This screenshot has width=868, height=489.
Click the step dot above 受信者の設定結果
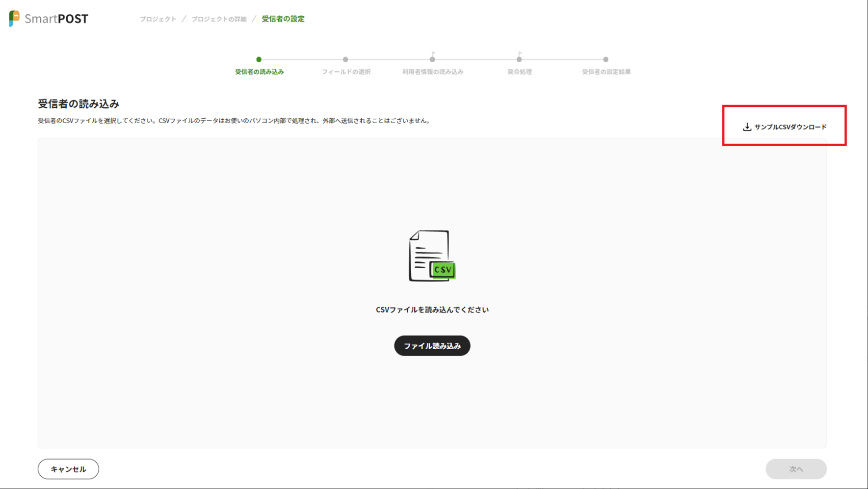click(x=605, y=59)
